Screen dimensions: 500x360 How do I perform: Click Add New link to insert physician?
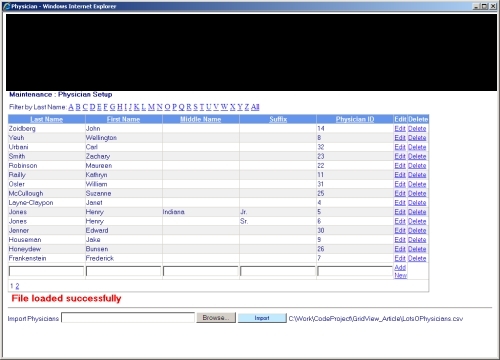[x=400, y=271]
